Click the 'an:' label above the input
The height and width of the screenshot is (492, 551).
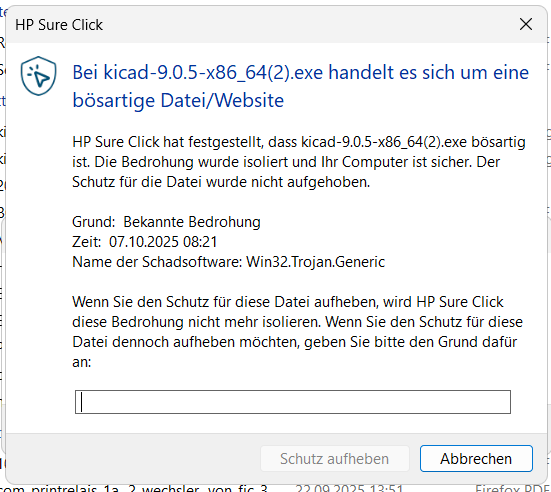point(82,362)
